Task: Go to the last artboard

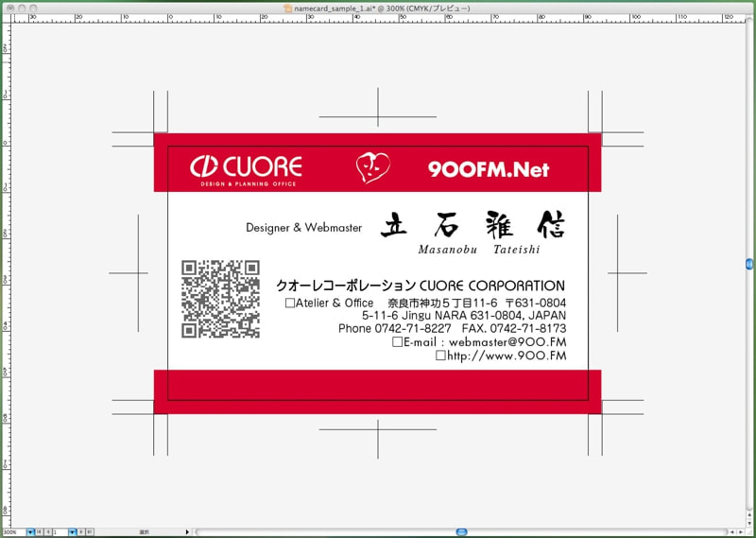Action: 90,531
